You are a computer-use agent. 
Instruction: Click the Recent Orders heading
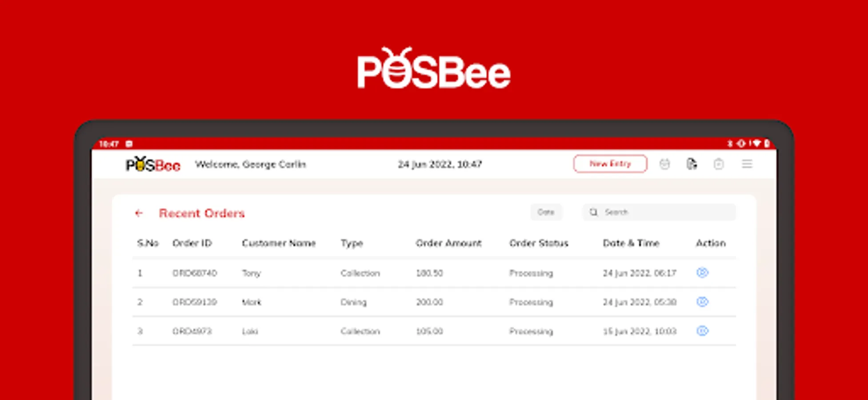[x=202, y=213]
